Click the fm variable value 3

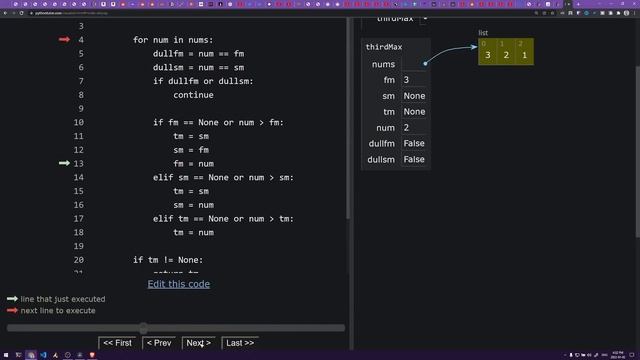pos(406,80)
